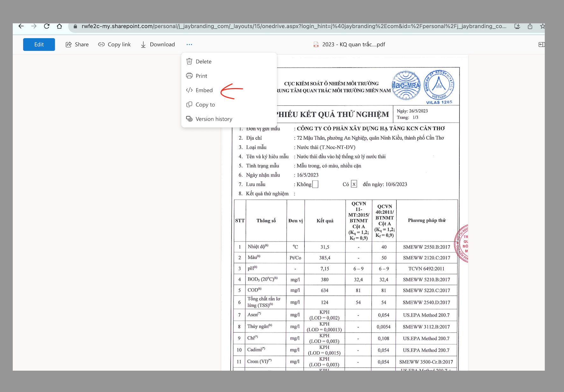The image size is (564, 392).
Task: Select Delete from the dropdown menu
Action: pyautogui.click(x=203, y=62)
